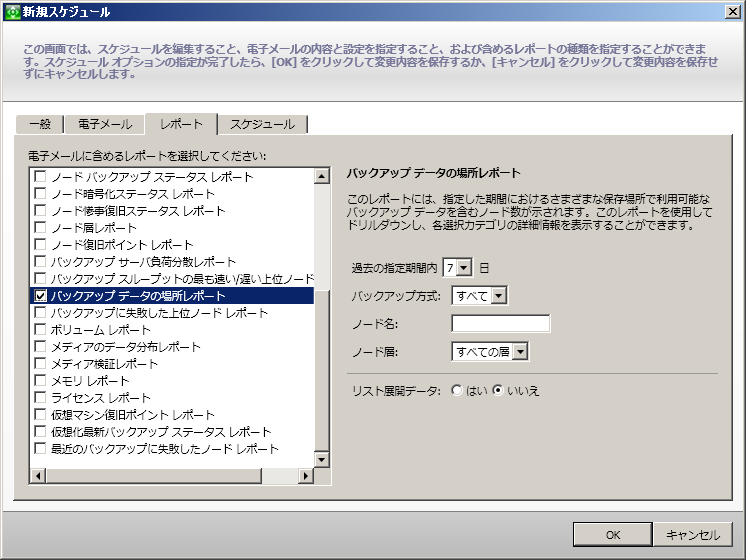The image size is (746, 560).
Task: Enable the メモリ レポート checkbox
Action: point(40,381)
